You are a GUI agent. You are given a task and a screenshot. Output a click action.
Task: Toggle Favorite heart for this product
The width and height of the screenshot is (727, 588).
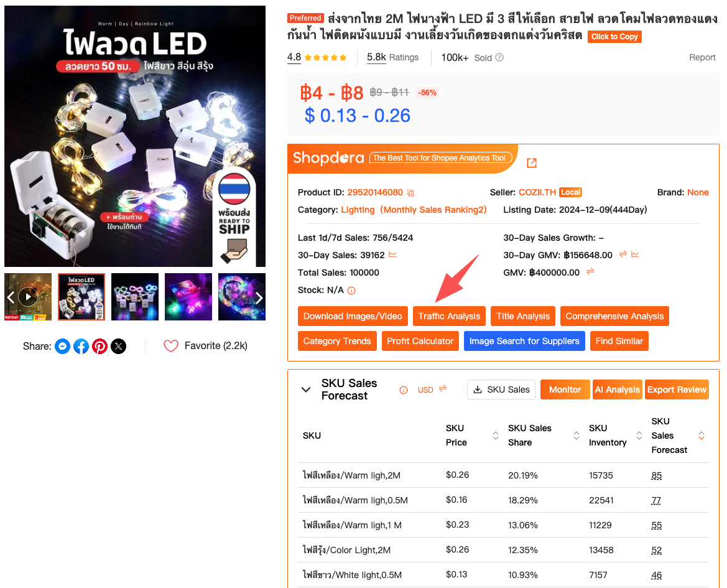(x=170, y=346)
